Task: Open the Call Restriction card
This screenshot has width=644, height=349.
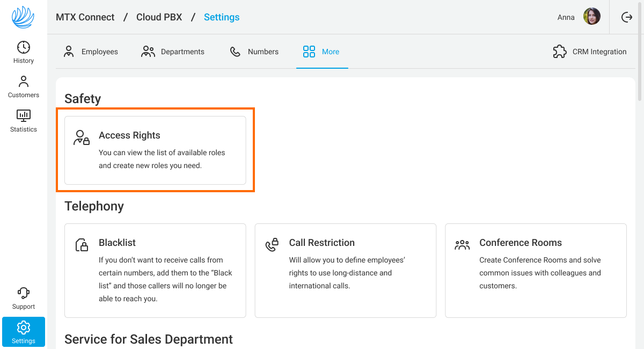Action: (x=345, y=271)
